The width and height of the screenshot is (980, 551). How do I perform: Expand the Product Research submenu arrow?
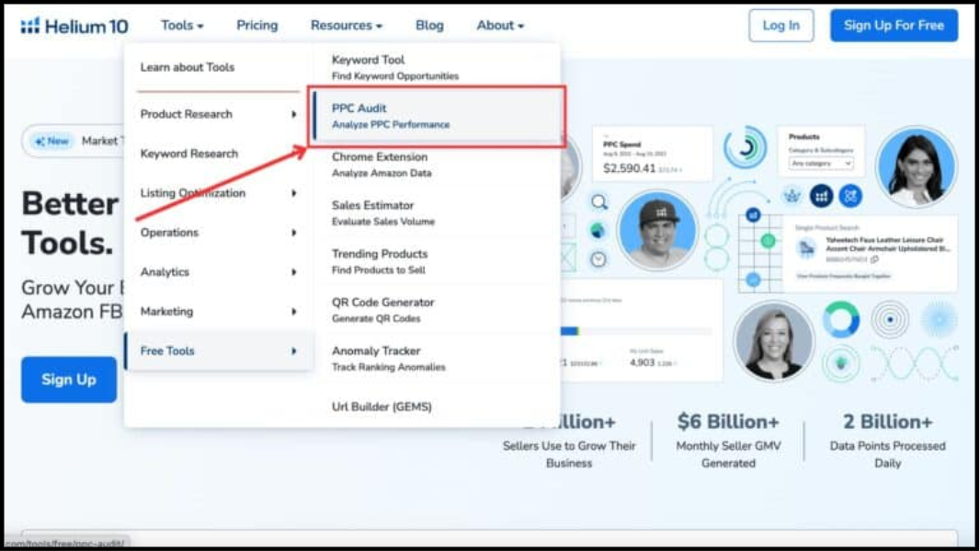tap(294, 114)
